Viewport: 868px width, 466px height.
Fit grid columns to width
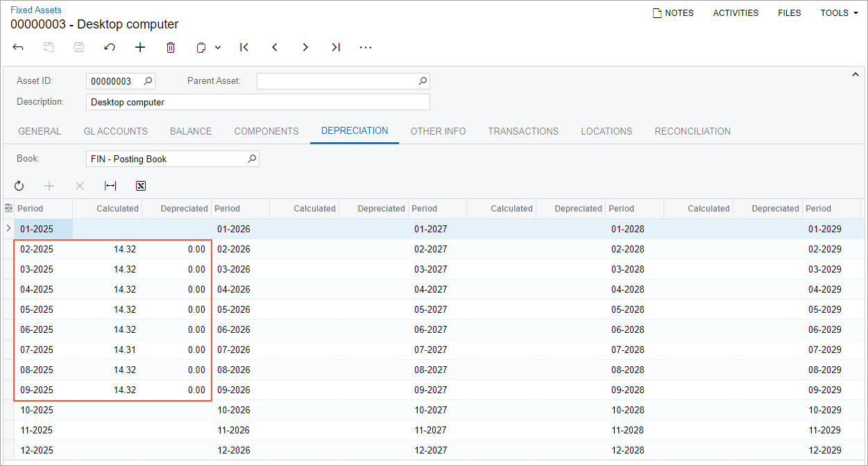coord(110,186)
